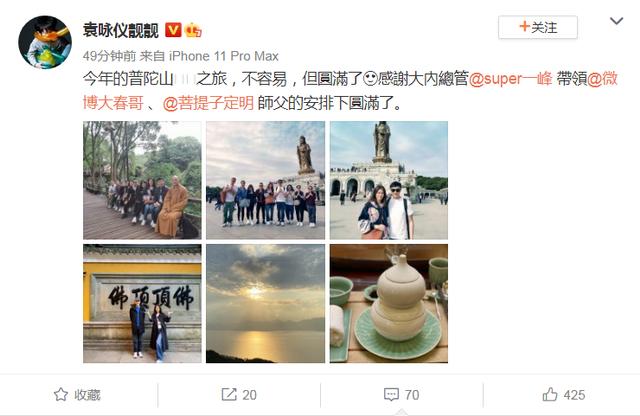Viewport: 640px width, 416px height.
Task: Open comments via the speech bubble icon
Action: (x=391, y=395)
